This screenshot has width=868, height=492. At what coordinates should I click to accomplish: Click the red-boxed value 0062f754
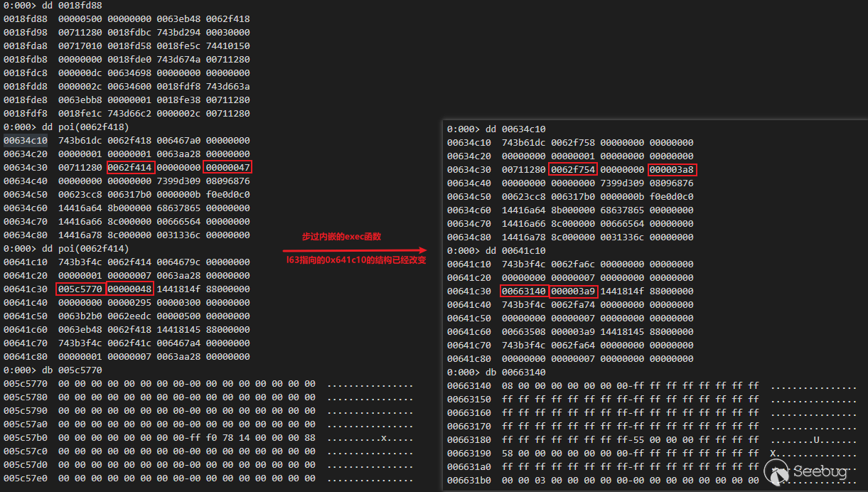click(574, 169)
